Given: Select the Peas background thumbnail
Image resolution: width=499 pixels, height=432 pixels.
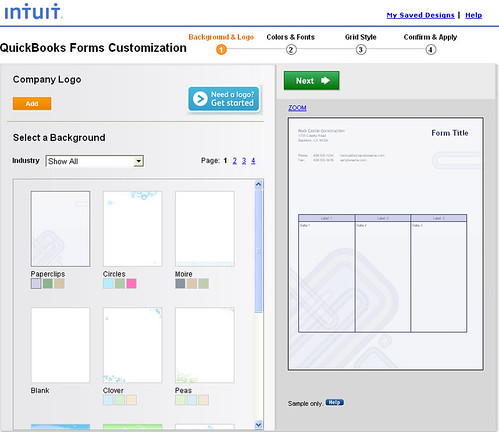Looking at the screenshot, I should click(205, 345).
